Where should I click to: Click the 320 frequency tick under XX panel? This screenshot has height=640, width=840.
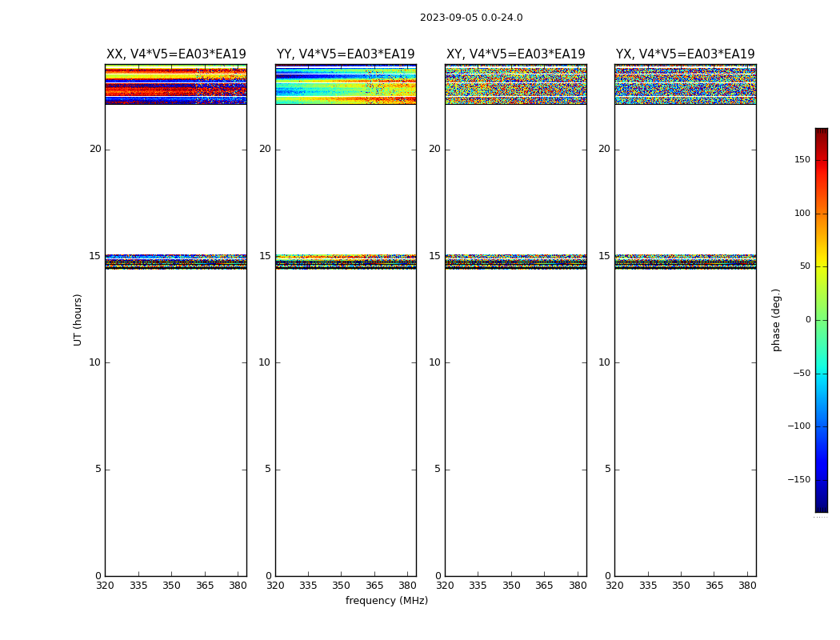coord(105,586)
